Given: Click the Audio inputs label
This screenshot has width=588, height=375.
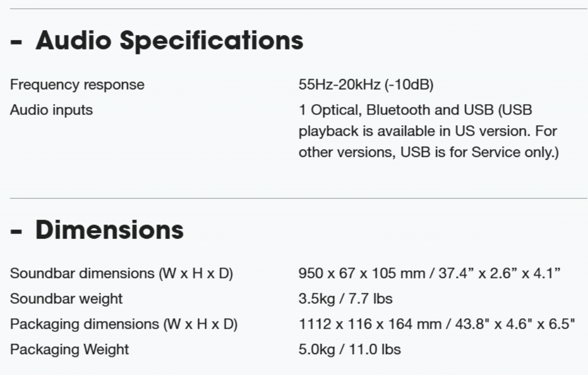Looking at the screenshot, I should click(51, 110).
